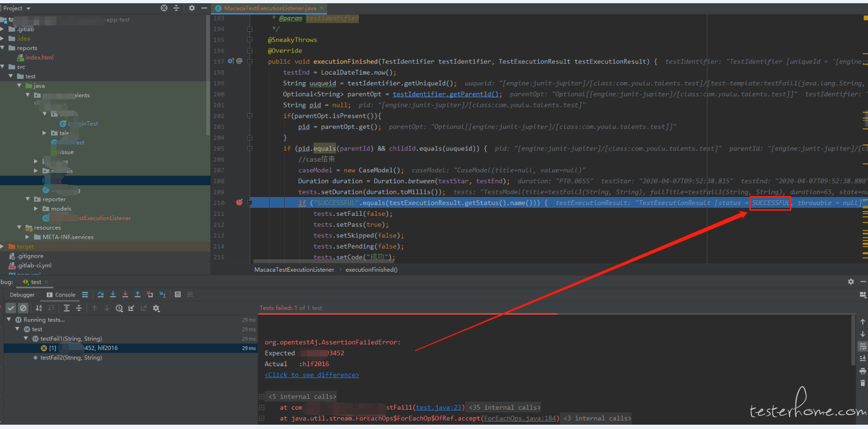Click the Import Tests icon
The image size is (868, 429).
132,308
